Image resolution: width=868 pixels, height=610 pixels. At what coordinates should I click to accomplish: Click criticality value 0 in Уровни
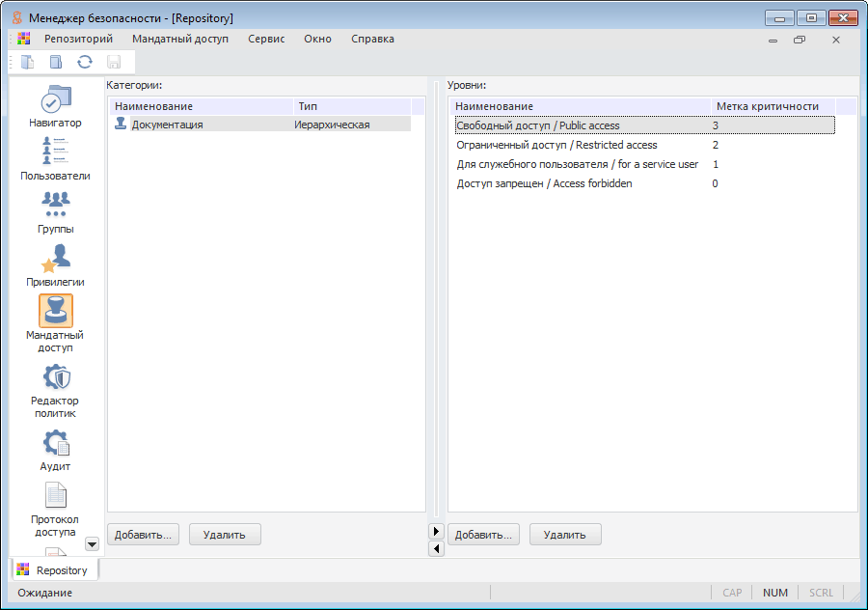716,184
